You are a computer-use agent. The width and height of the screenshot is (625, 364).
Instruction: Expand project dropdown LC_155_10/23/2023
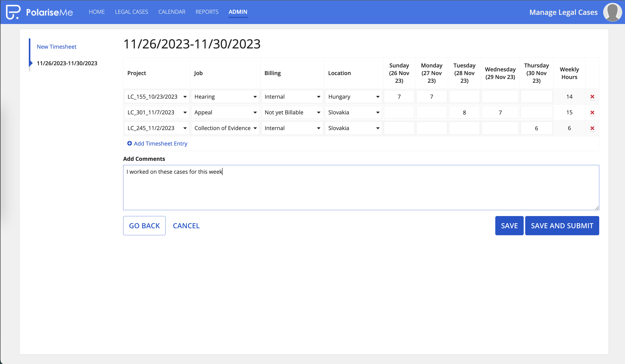point(157,97)
